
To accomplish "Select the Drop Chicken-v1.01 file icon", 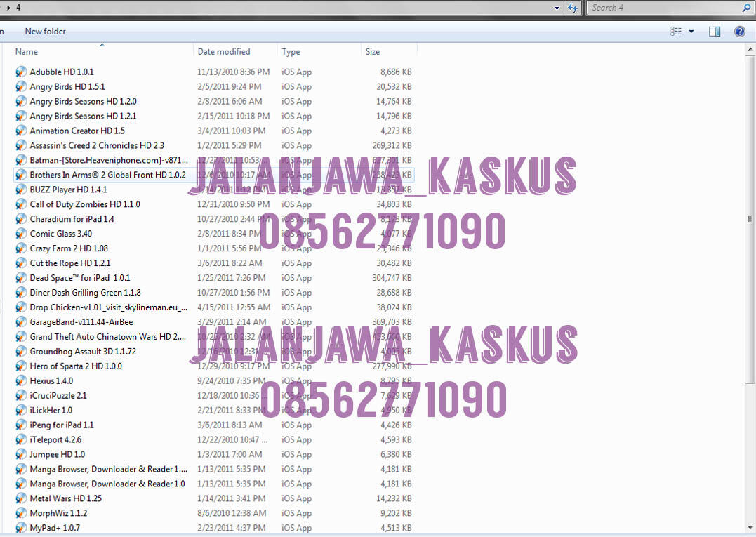I will 21,307.
